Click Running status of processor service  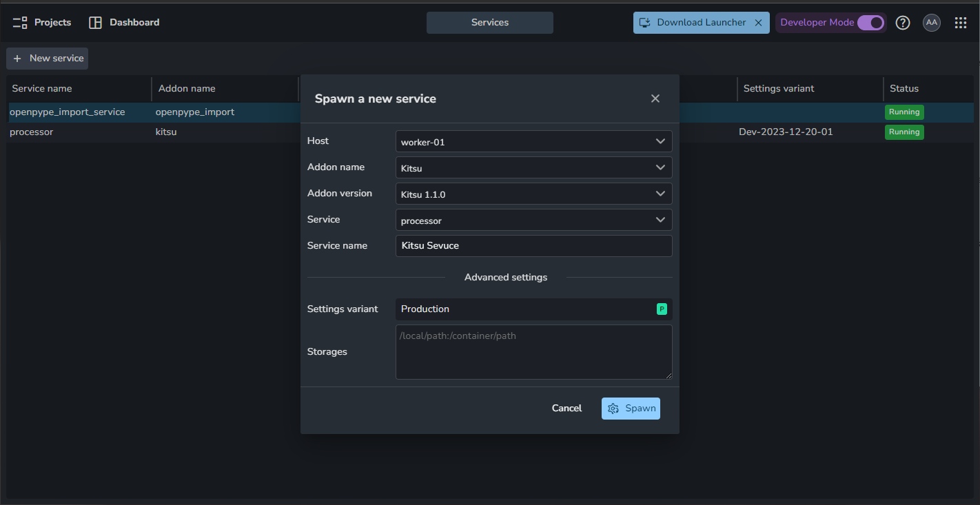[904, 132]
